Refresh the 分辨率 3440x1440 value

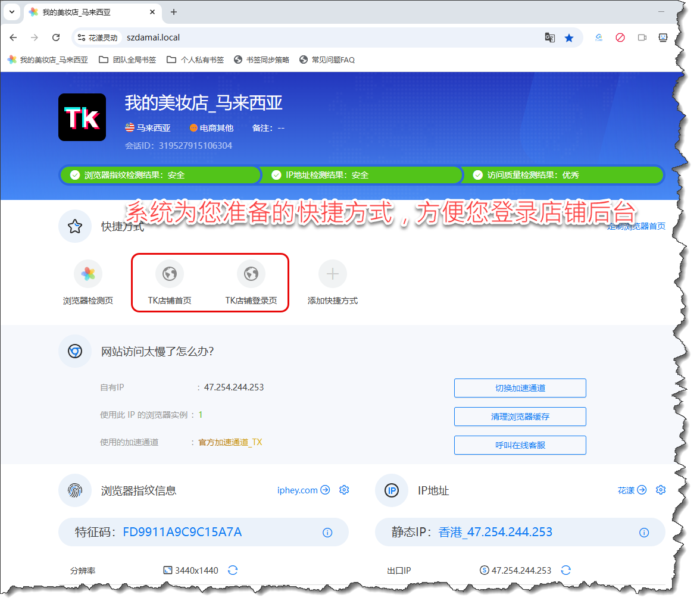[x=233, y=570]
